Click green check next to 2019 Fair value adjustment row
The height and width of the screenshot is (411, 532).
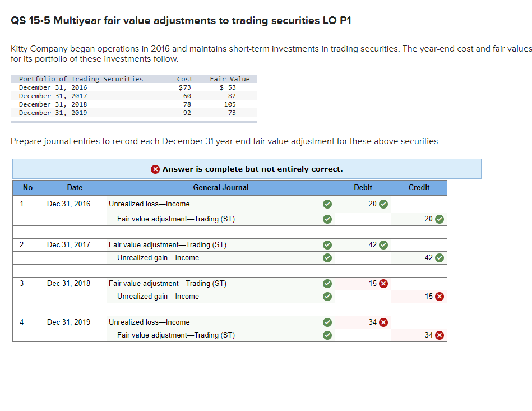click(327, 335)
